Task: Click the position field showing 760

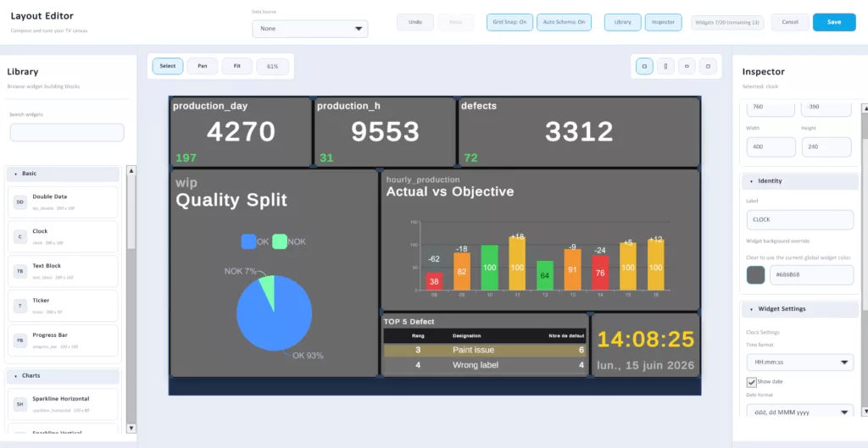Action: tap(771, 108)
